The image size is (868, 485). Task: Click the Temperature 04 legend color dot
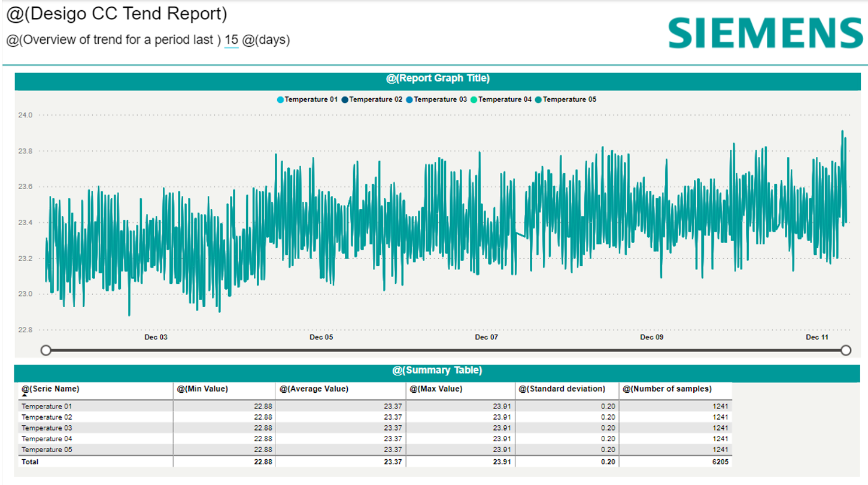pos(474,100)
